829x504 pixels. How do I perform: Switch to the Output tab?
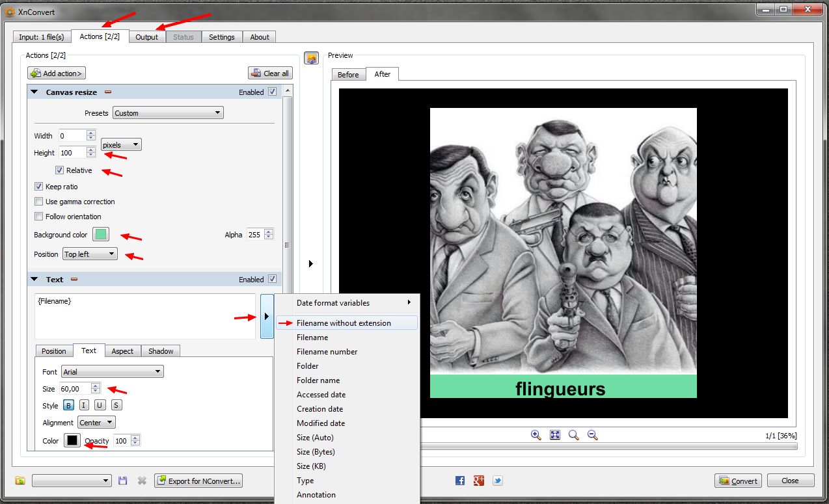[x=147, y=37]
